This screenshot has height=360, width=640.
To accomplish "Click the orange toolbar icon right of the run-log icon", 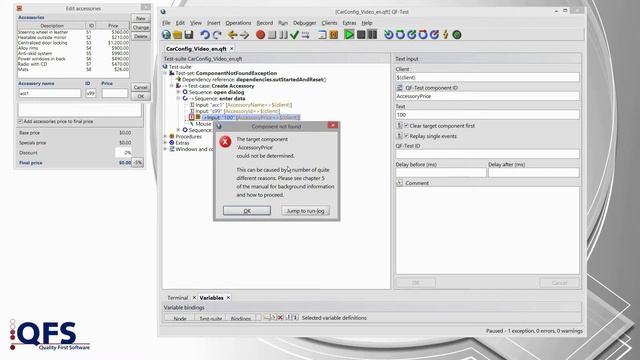I will (x=333, y=35).
